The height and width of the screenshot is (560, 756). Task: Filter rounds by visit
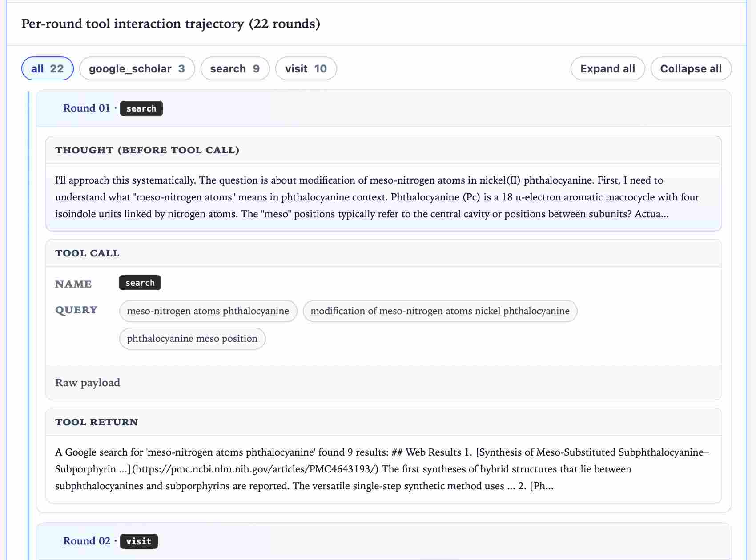point(306,68)
